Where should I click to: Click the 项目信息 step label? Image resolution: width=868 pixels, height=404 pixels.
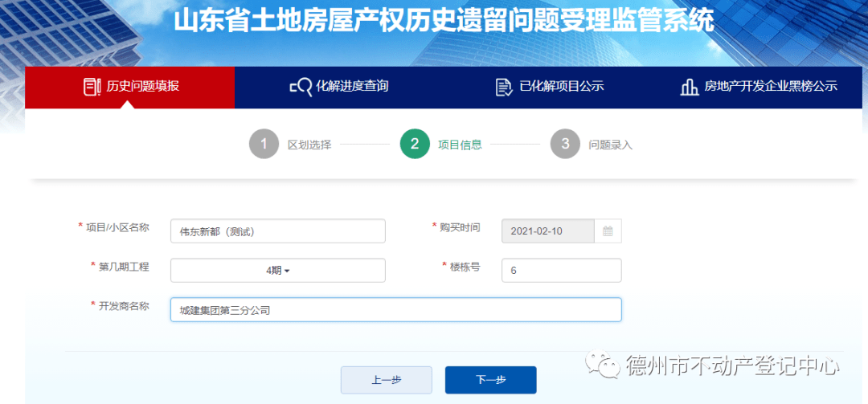tap(460, 145)
